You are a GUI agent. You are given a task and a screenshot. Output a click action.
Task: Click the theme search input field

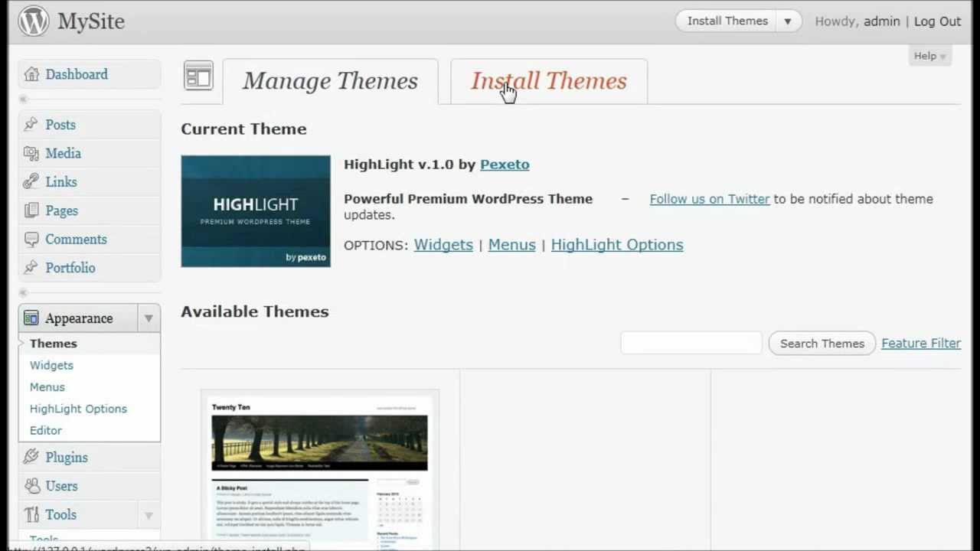click(x=691, y=344)
